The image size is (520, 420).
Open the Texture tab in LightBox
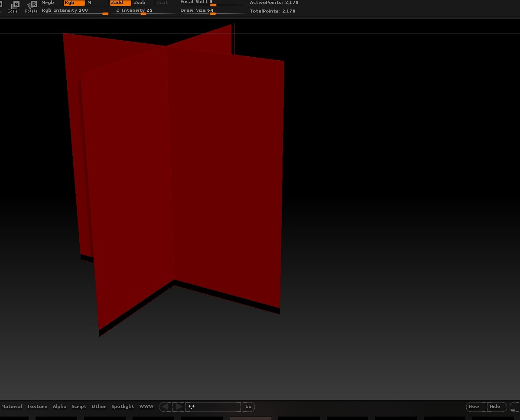pyautogui.click(x=37, y=407)
